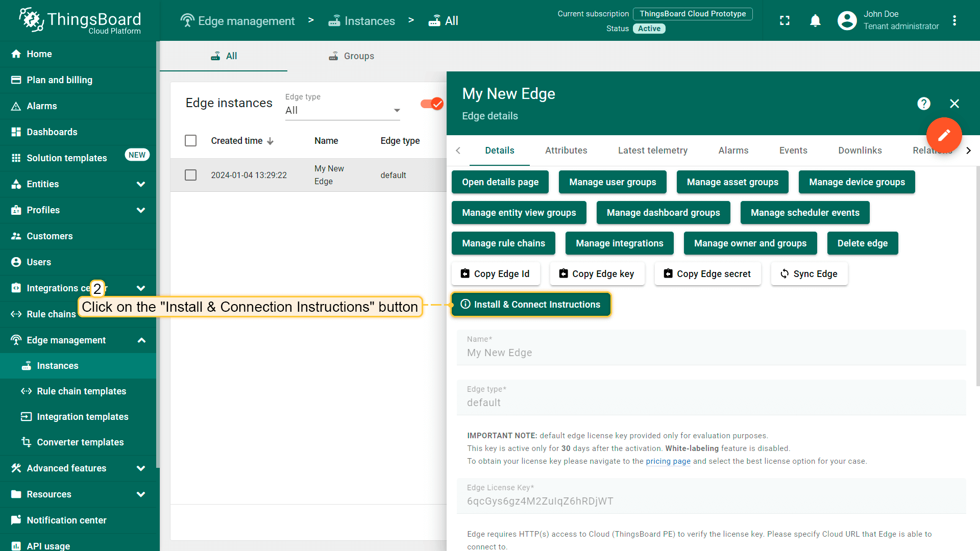
Task: Select Instances under Edge management
Action: point(78,366)
